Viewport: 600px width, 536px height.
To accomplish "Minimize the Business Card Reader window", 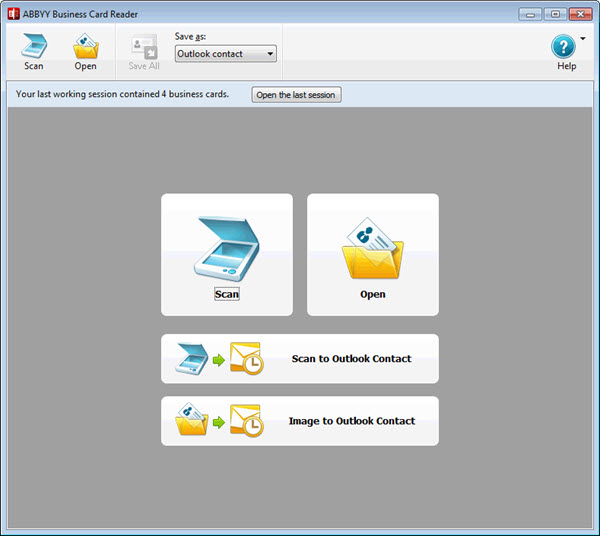I will pos(531,13).
